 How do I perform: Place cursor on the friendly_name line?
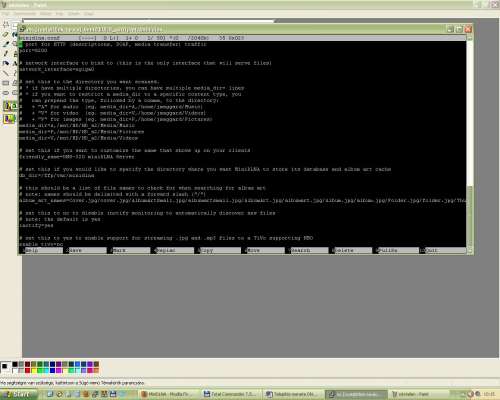point(77,157)
